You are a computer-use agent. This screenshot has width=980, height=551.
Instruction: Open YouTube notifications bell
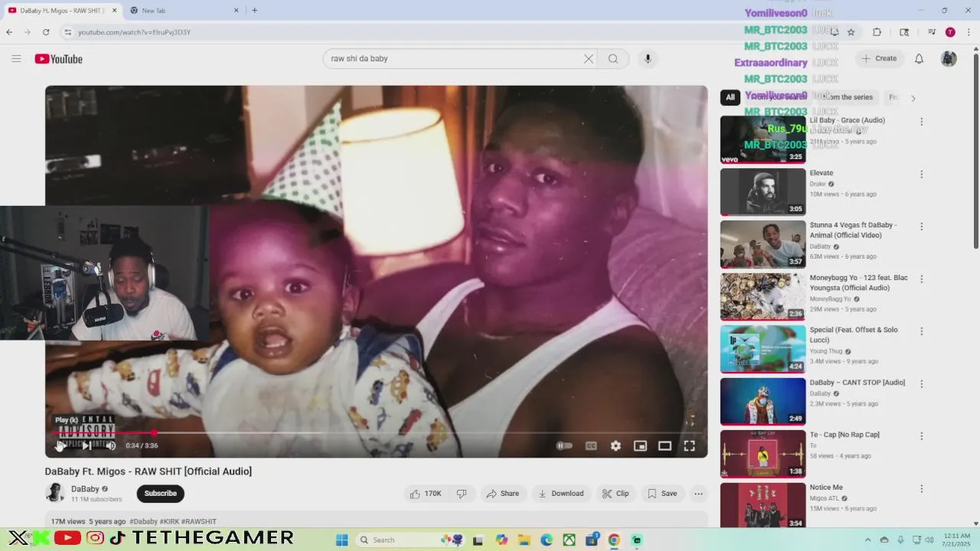919,59
